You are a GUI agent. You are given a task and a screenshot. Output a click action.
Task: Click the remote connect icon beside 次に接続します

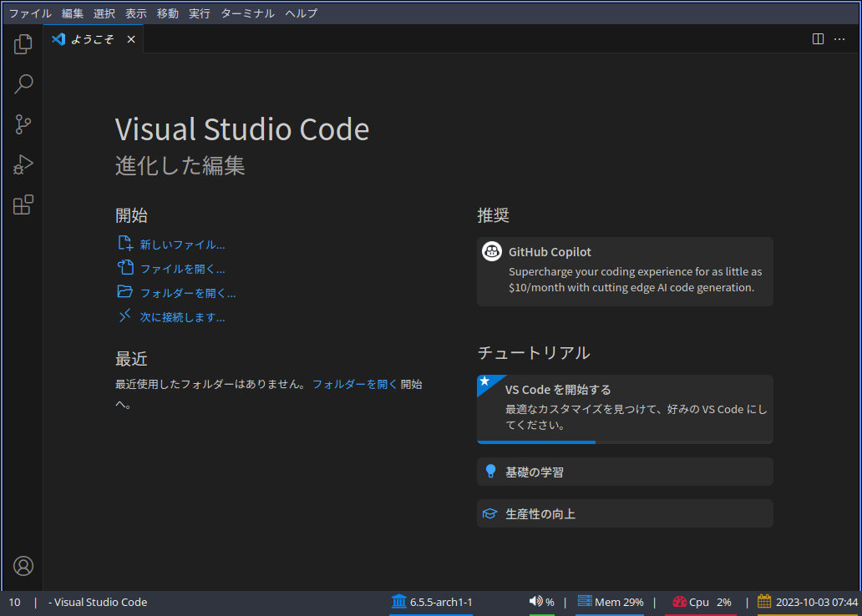click(x=124, y=316)
